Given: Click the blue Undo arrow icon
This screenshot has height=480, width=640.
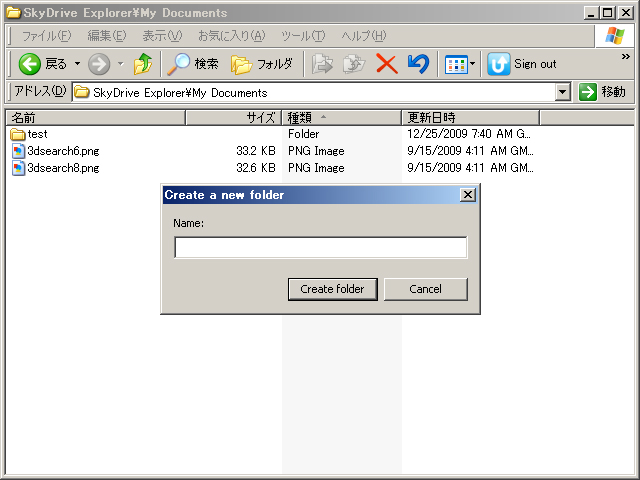Looking at the screenshot, I should point(418,64).
